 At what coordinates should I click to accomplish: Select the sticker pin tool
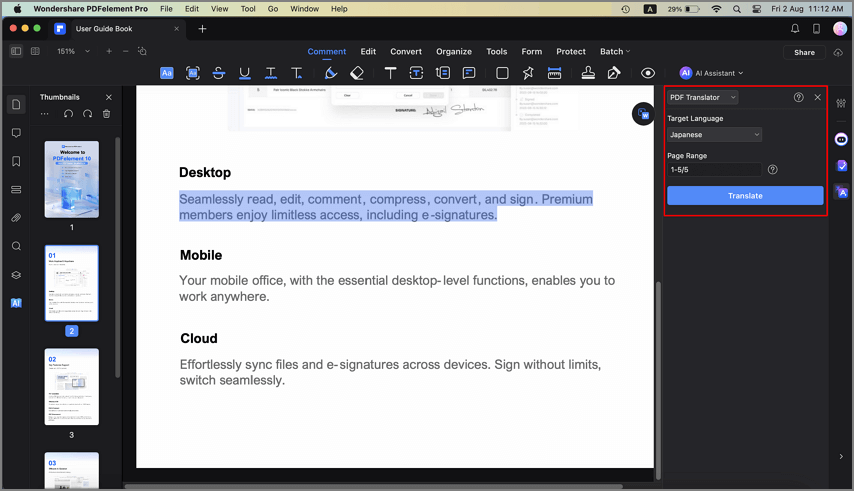528,73
